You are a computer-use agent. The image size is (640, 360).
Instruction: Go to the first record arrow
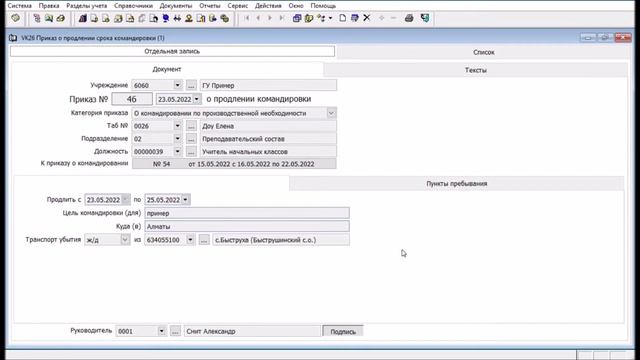pos(247,18)
